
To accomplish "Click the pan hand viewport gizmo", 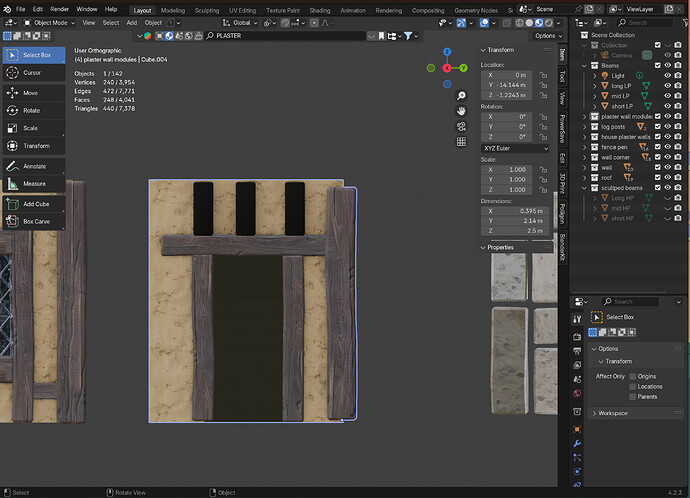I will pyautogui.click(x=460, y=111).
